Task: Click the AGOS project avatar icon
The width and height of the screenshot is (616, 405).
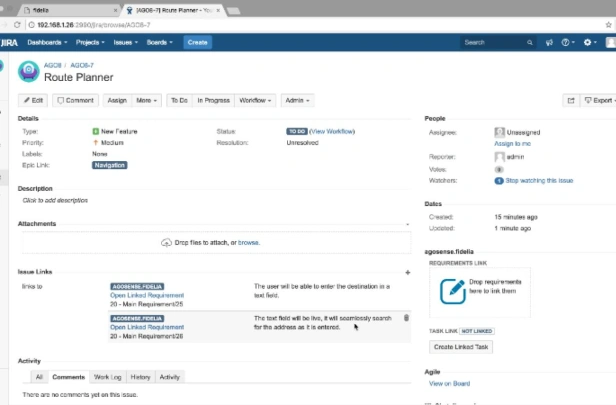Action: click(29, 71)
